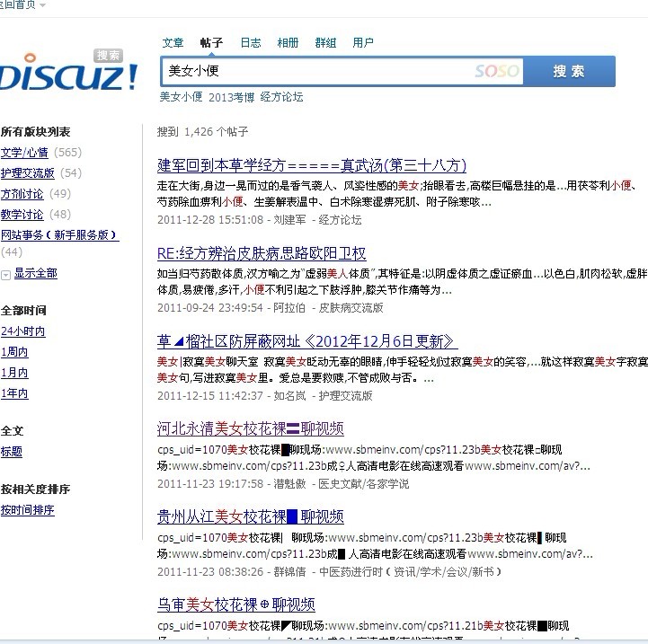The width and height of the screenshot is (648, 644).
Task: Switch to the 用户 tab
Action: [x=363, y=42]
